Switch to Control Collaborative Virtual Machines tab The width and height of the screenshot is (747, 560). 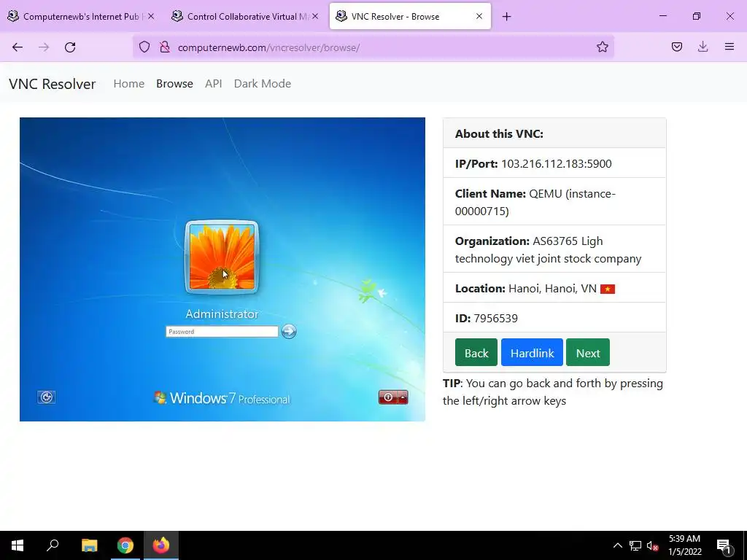[245, 16]
